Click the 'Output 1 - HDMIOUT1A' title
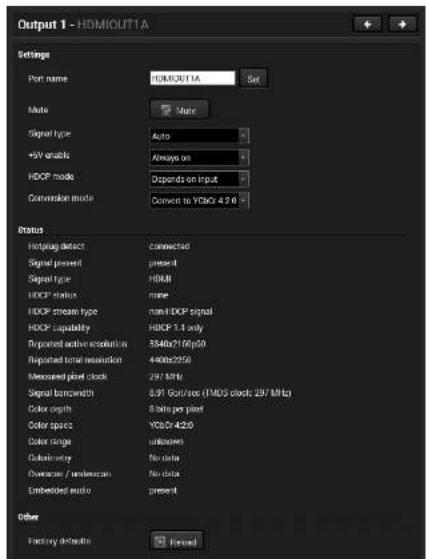This screenshot has width=426, height=559. point(83,25)
